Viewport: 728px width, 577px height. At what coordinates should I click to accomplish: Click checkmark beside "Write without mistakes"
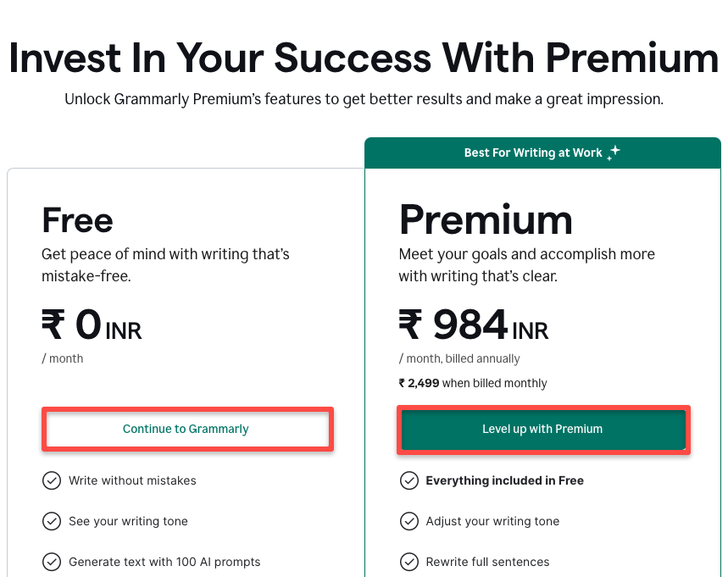(52, 480)
